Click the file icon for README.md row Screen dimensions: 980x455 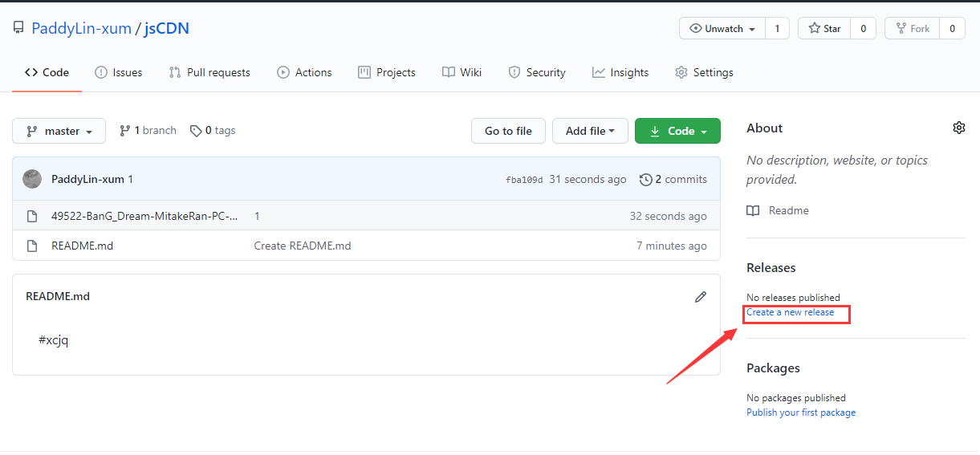[x=32, y=246]
